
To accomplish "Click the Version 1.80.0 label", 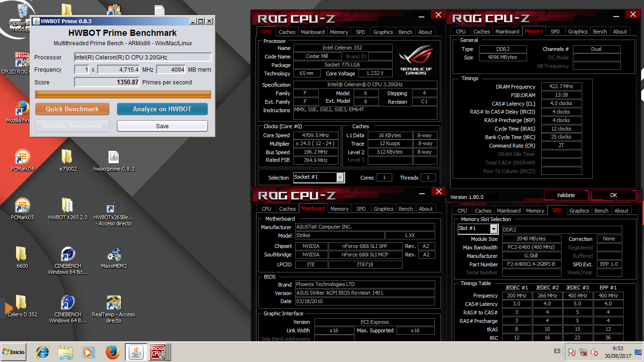I will pyautogui.click(x=467, y=197).
